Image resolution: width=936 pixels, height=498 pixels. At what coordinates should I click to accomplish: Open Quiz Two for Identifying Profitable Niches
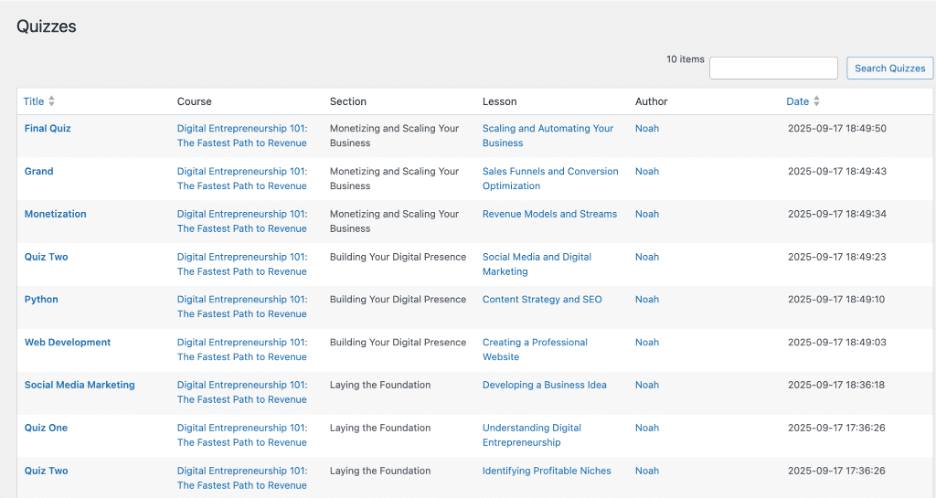tap(47, 471)
